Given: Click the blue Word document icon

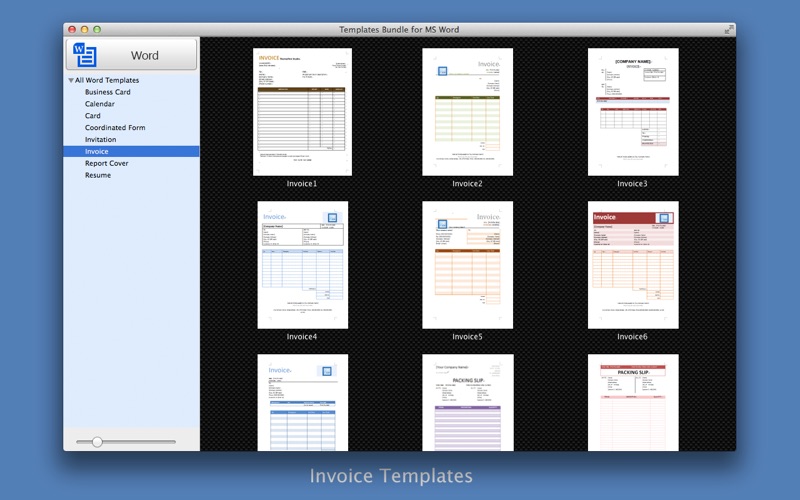Looking at the screenshot, I should pos(85,55).
